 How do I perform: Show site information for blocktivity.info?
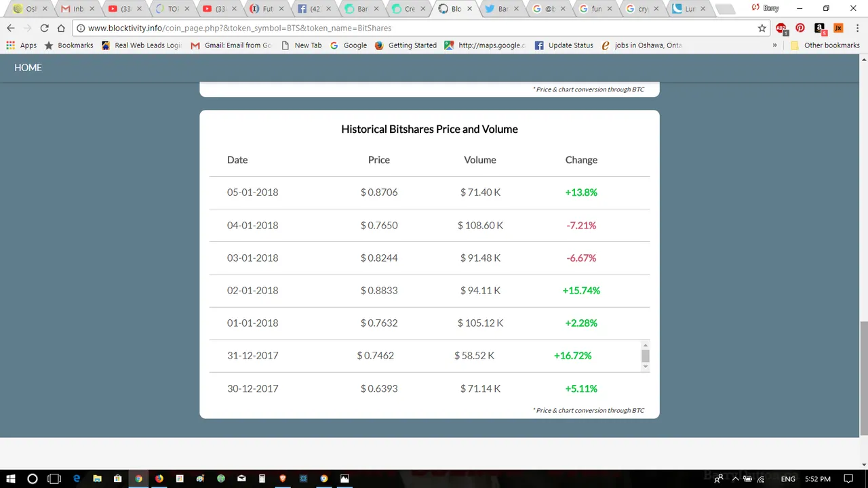pyautogui.click(x=81, y=28)
